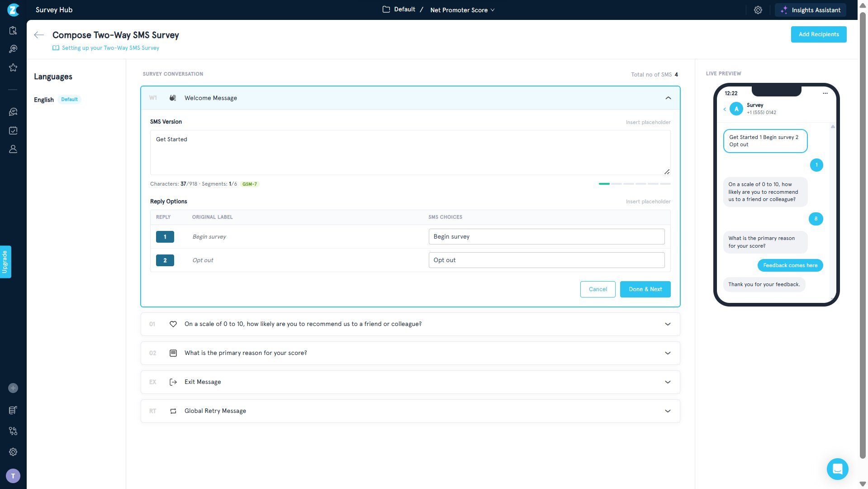Click Done & Next button
Screen dimensions: 868x489
(645, 289)
